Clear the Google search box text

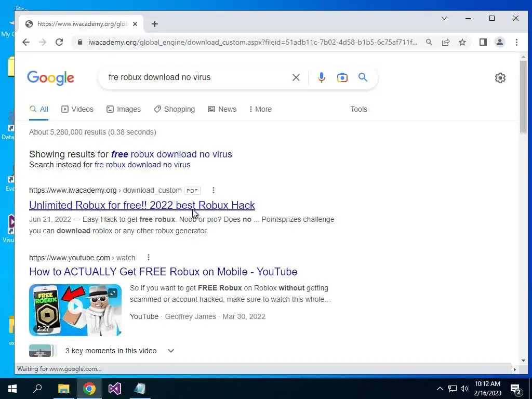click(x=296, y=77)
